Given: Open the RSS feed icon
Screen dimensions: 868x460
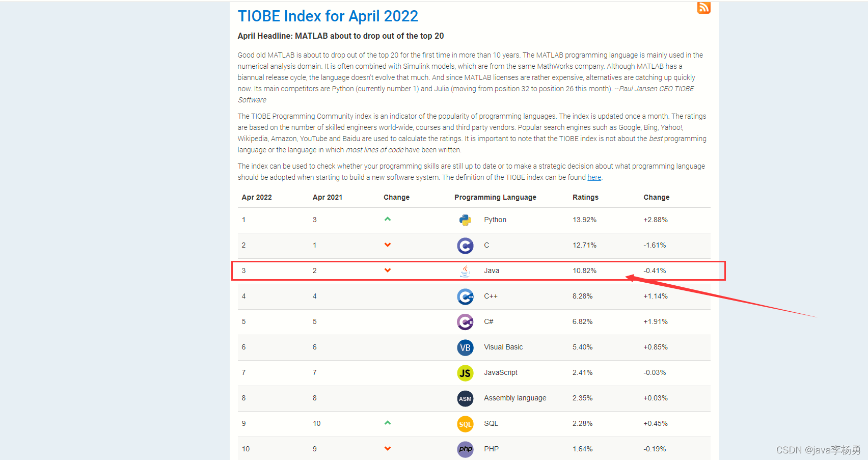Looking at the screenshot, I should 703,8.
